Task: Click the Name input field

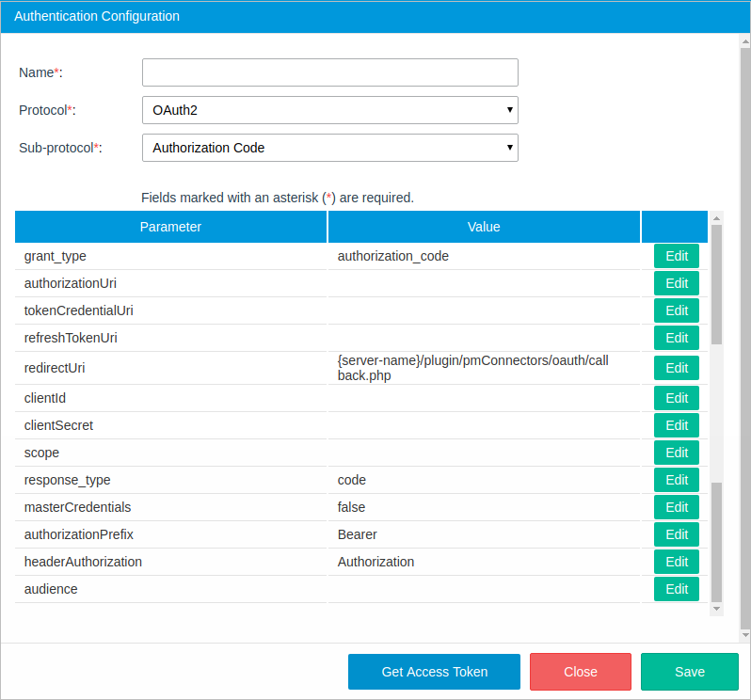Action: [x=329, y=72]
